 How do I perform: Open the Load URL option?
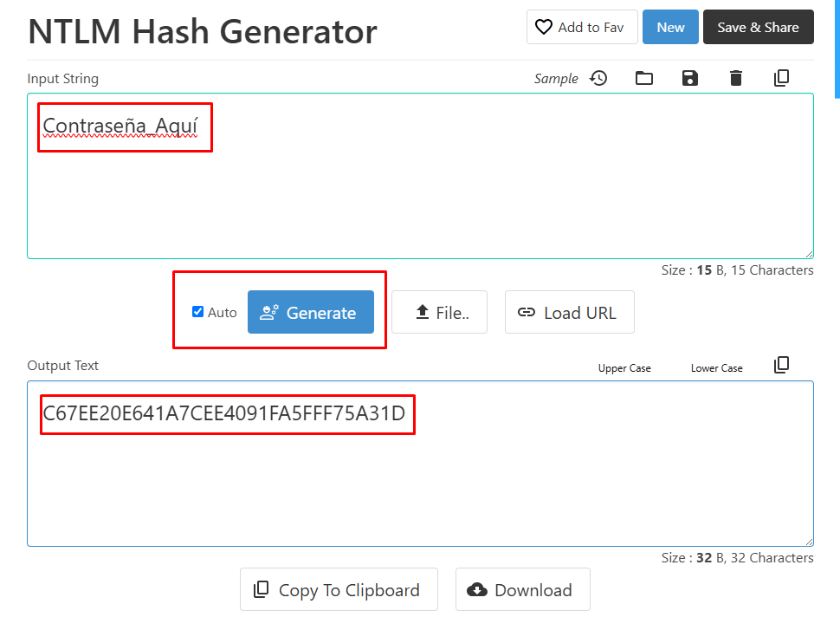(x=569, y=313)
